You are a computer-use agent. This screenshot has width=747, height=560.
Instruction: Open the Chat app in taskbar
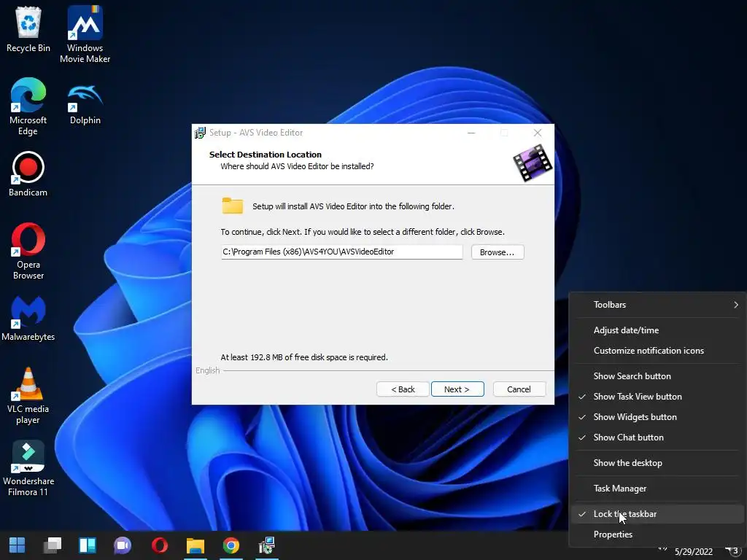(x=123, y=545)
